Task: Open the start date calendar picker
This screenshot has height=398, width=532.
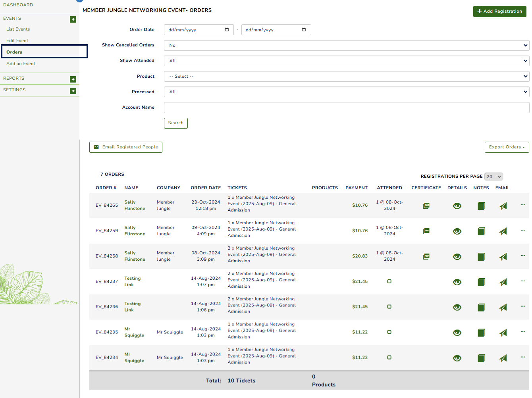Action: pyautogui.click(x=227, y=29)
